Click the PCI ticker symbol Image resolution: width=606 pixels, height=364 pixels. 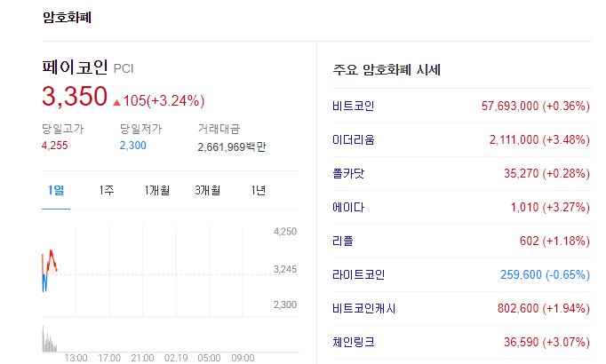(x=124, y=68)
